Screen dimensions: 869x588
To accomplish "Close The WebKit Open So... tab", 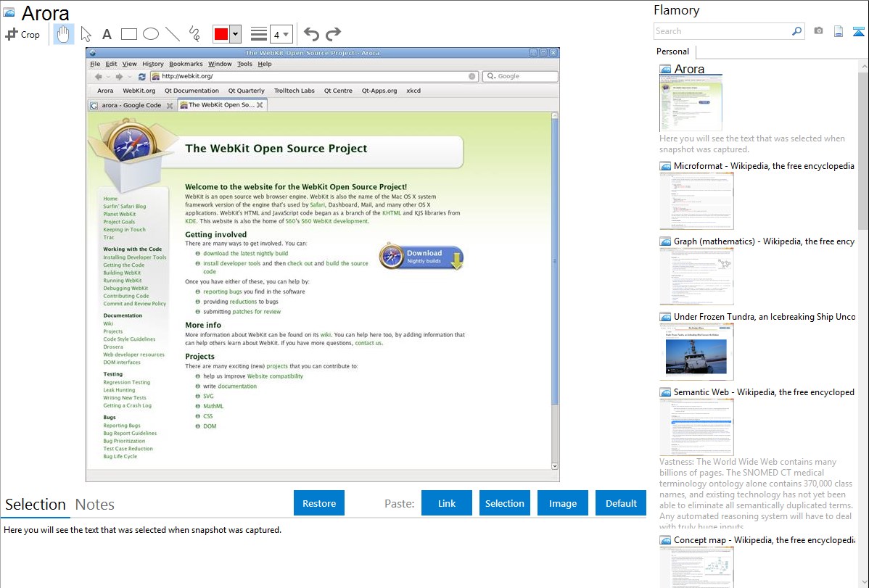I will click(260, 104).
